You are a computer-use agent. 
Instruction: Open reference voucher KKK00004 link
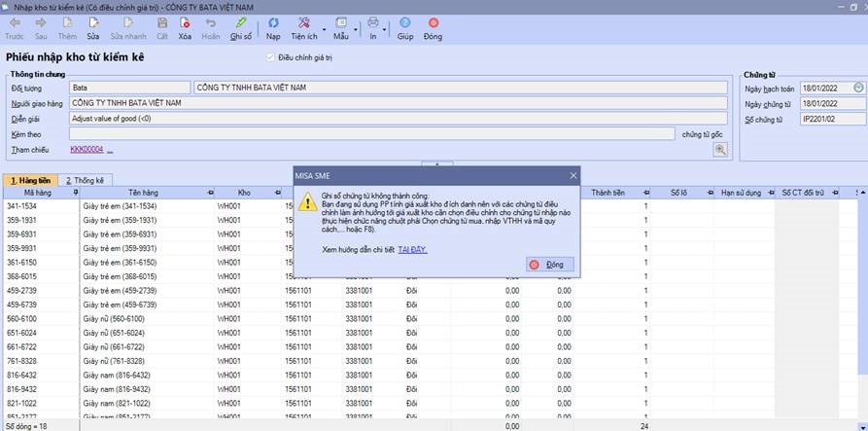point(87,150)
